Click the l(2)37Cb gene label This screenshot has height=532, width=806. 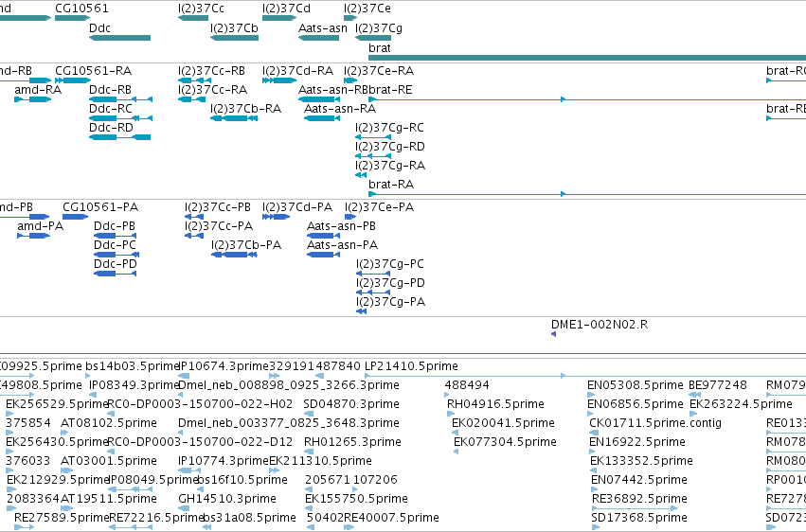(x=234, y=27)
